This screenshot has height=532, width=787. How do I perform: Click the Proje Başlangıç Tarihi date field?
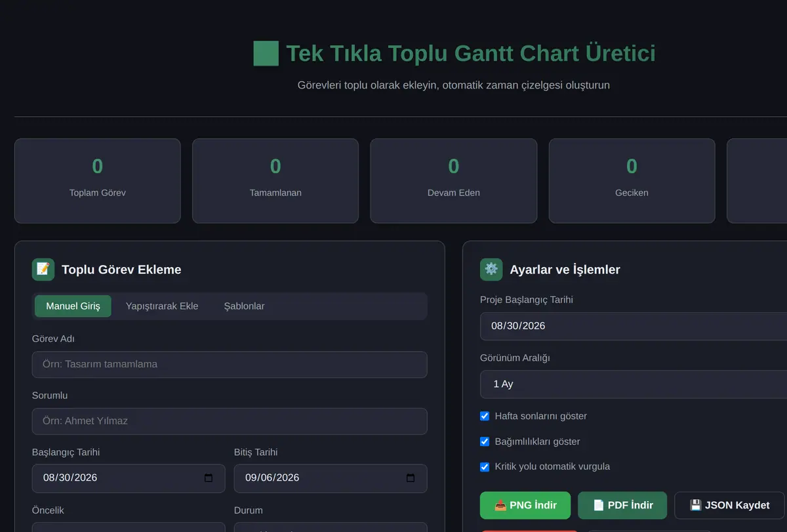point(634,326)
